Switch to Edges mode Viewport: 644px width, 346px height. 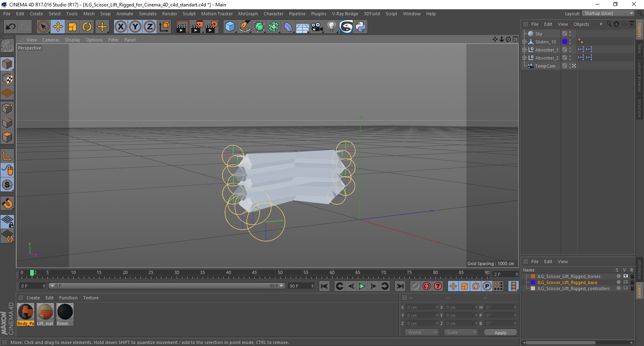click(x=7, y=123)
